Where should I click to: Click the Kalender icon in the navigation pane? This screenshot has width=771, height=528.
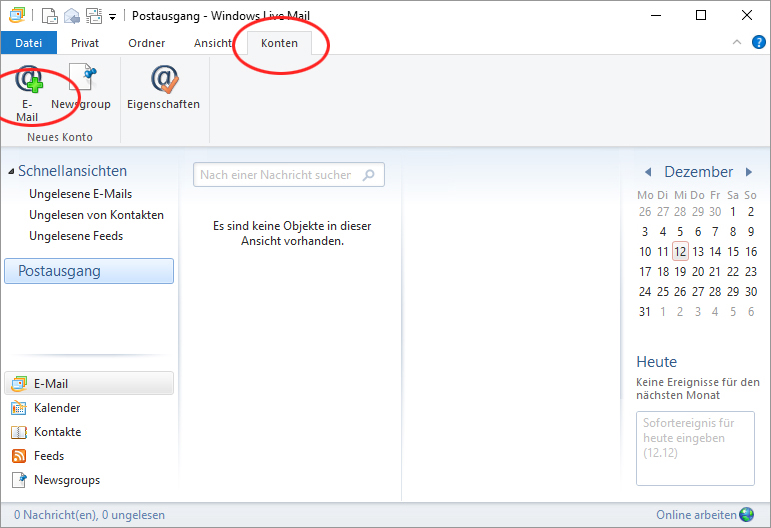(x=18, y=408)
